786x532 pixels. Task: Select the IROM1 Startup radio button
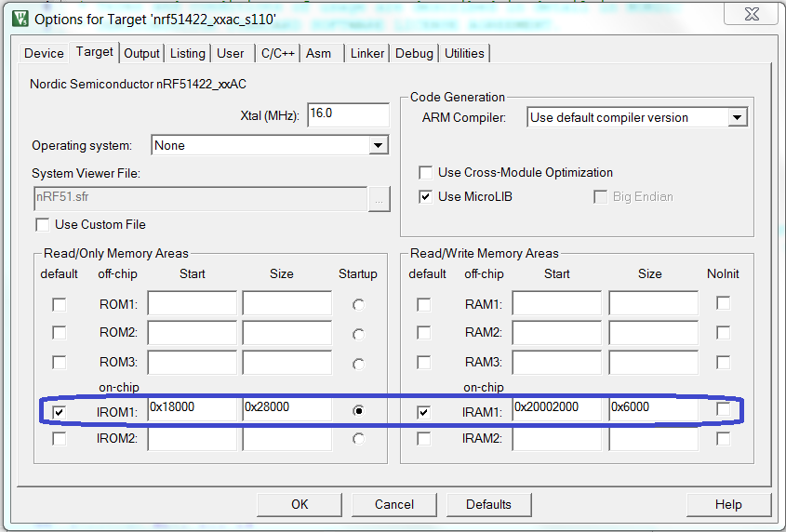coord(358,411)
